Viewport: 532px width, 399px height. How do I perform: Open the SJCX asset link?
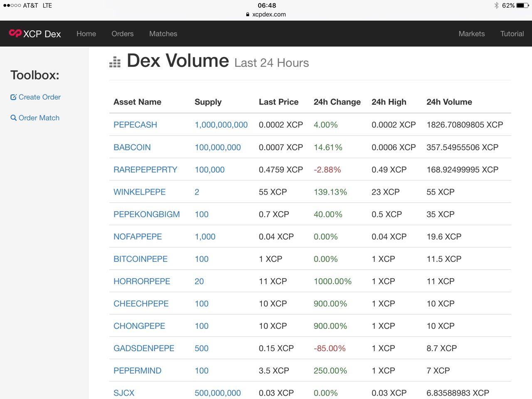click(x=124, y=393)
